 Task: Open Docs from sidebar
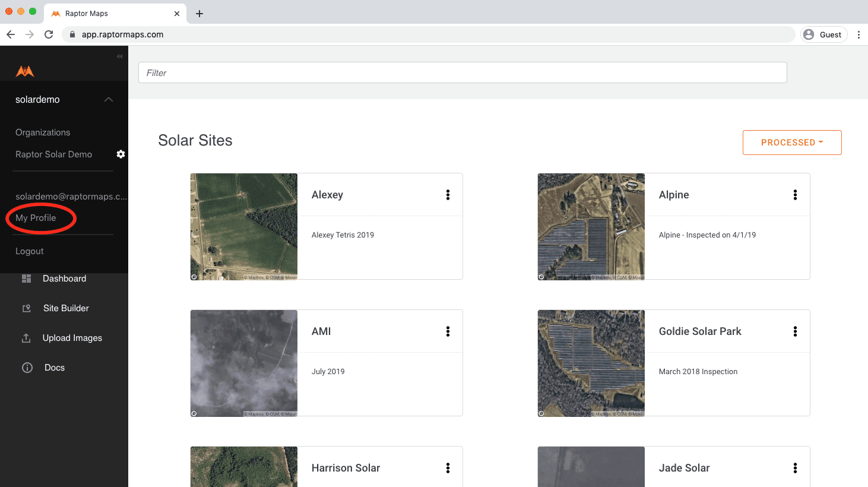click(55, 368)
